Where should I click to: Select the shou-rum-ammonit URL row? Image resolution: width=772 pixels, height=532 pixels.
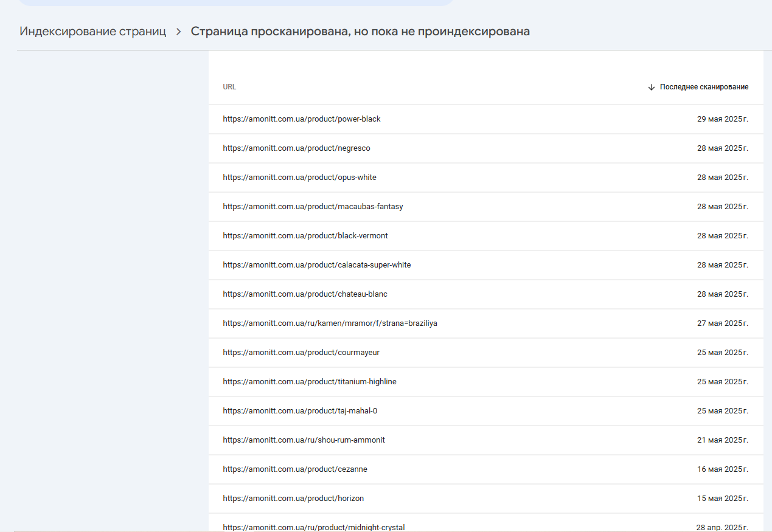(x=485, y=440)
